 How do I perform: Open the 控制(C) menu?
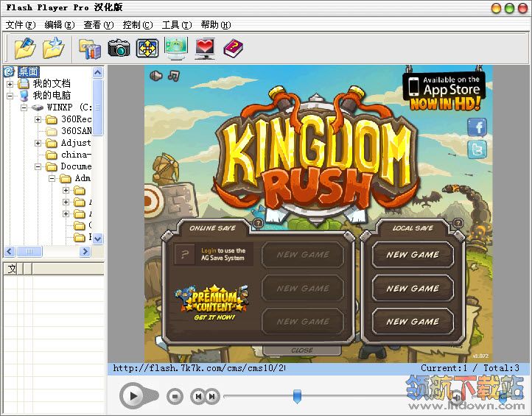coord(137,25)
